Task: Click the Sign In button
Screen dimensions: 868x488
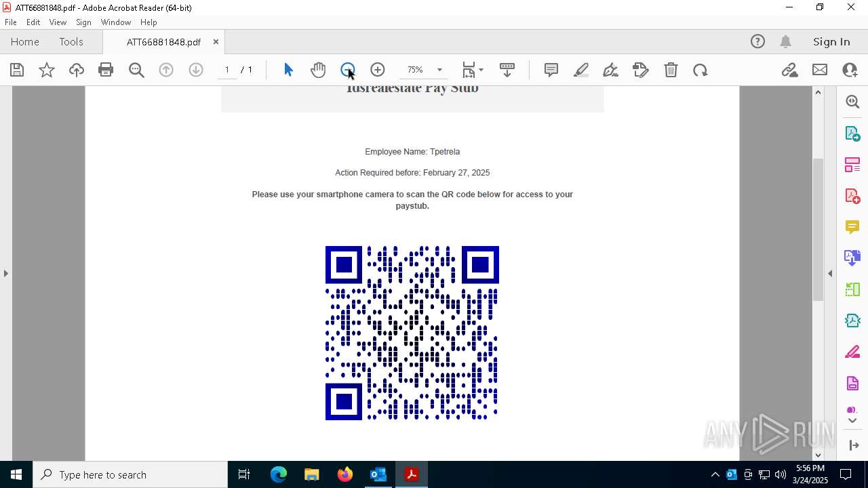Action: (x=831, y=41)
